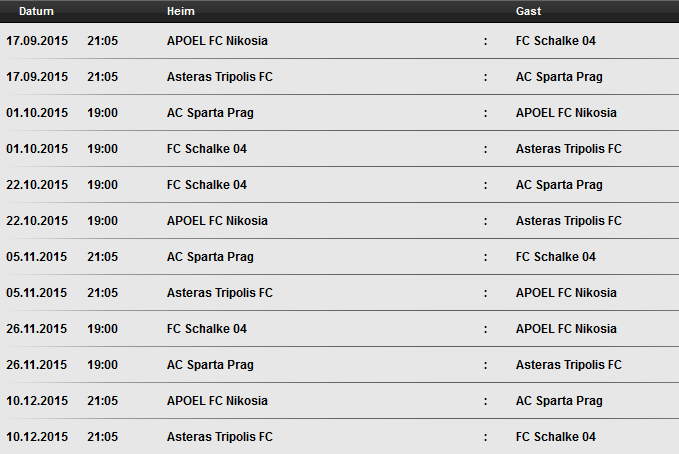Click the Gast column header
679x454 pixels.
[528, 11]
